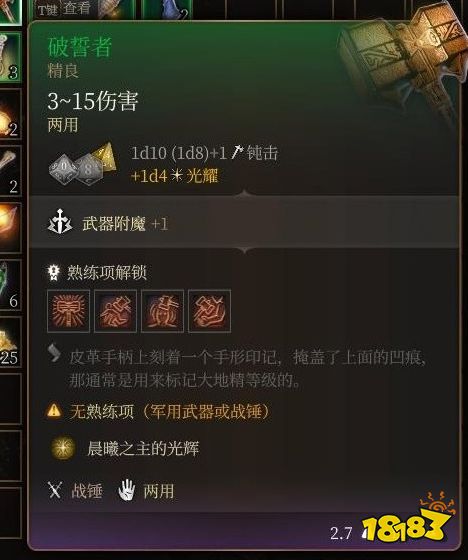Click the first proficiency skill icon

pyautogui.click(x=68, y=311)
